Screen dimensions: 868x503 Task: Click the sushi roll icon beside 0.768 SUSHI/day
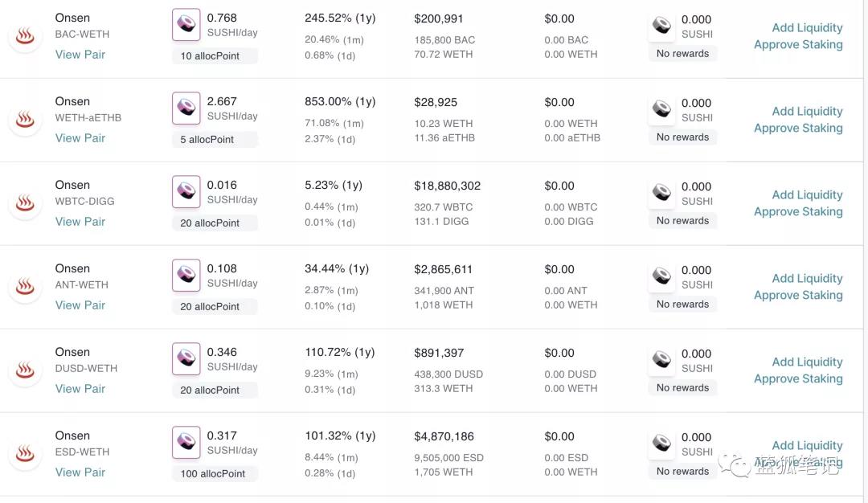[x=186, y=24]
